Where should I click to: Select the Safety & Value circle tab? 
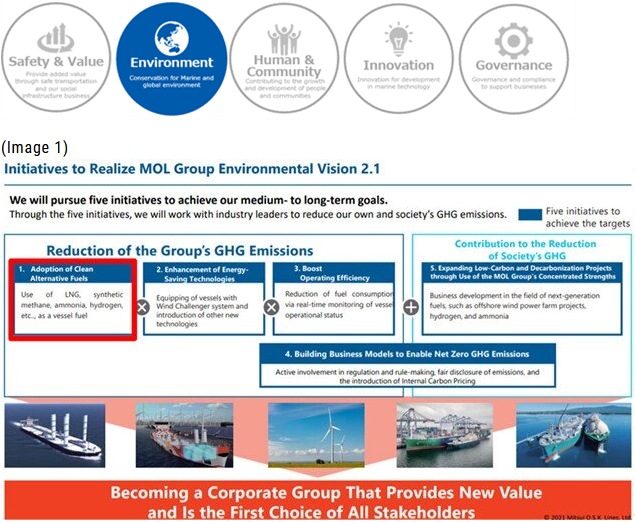(56, 59)
